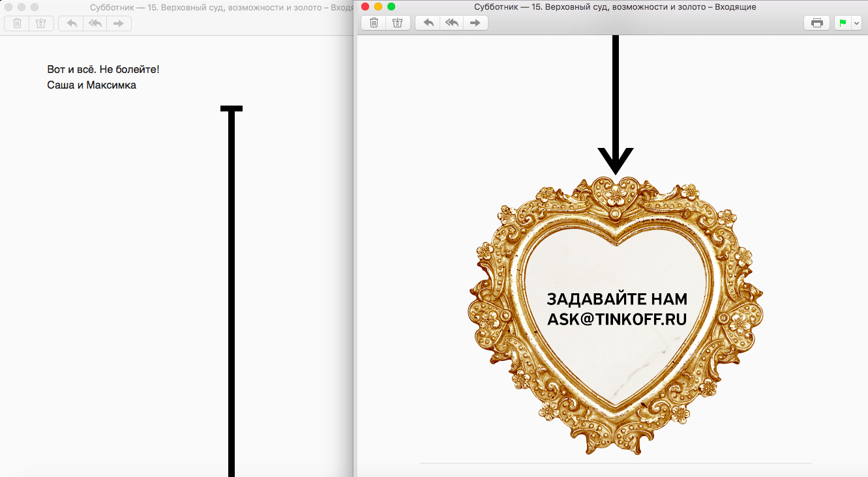This screenshot has height=477, width=868.
Task: Reply button in background Mail window
Action: [70, 23]
